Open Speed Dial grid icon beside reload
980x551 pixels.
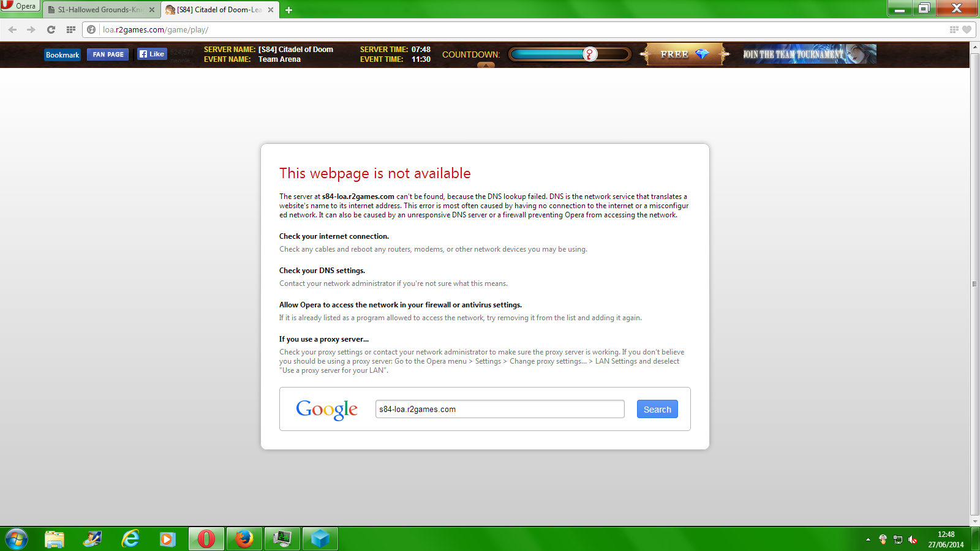click(x=71, y=29)
